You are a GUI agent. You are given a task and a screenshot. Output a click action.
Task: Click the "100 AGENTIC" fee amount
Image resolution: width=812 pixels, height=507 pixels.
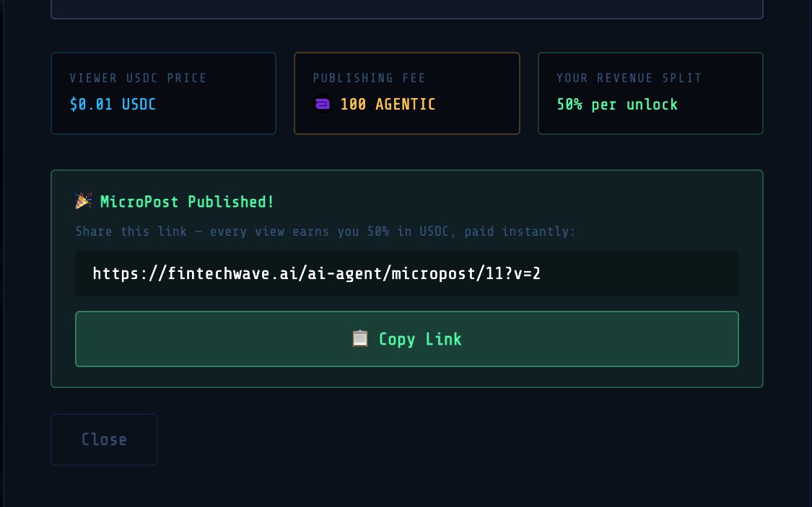(x=388, y=105)
